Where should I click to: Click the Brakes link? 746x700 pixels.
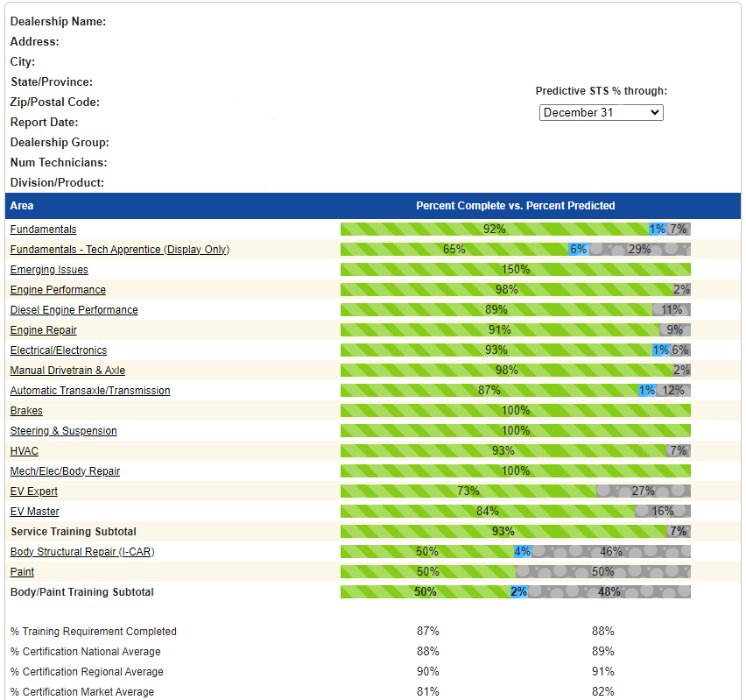pyautogui.click(x=26, y=411)
